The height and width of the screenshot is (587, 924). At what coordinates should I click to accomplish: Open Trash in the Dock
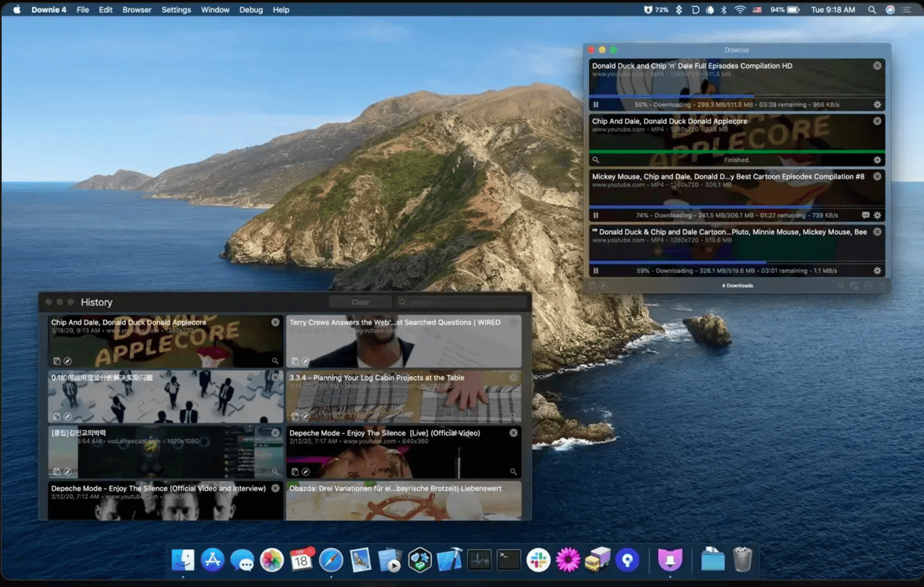[742, 560]
